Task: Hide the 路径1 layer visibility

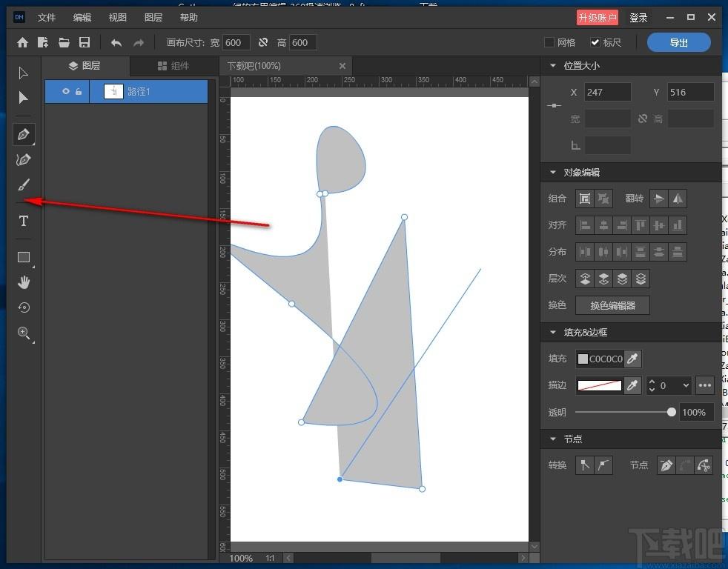Action: pos(66,91)
